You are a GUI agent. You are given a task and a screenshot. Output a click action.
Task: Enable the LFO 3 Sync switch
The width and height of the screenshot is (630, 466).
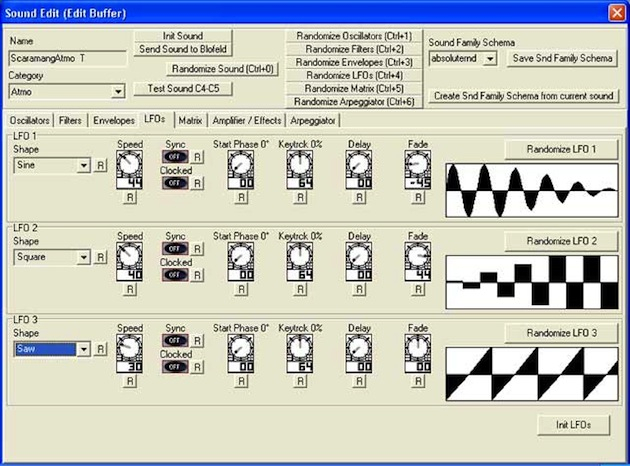(176, 340)
